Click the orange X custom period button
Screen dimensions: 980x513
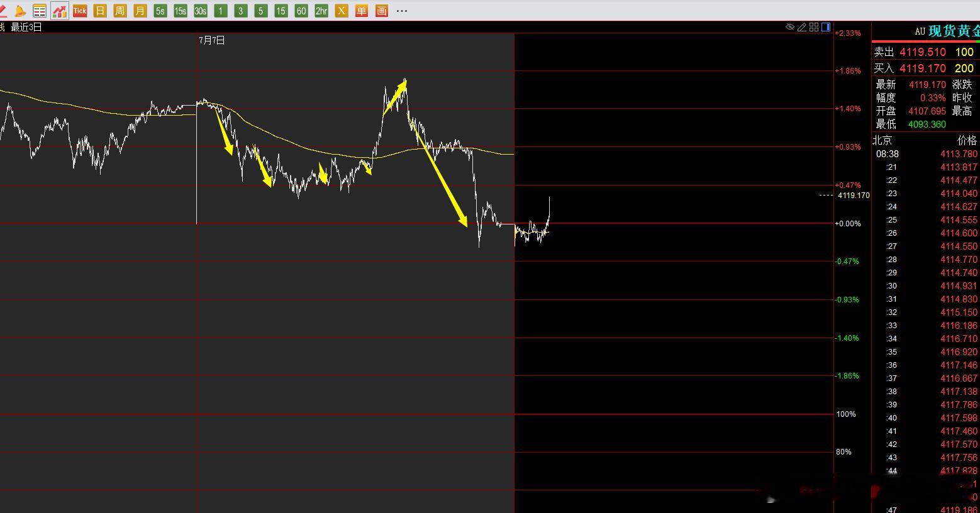(x=342, y=11)
